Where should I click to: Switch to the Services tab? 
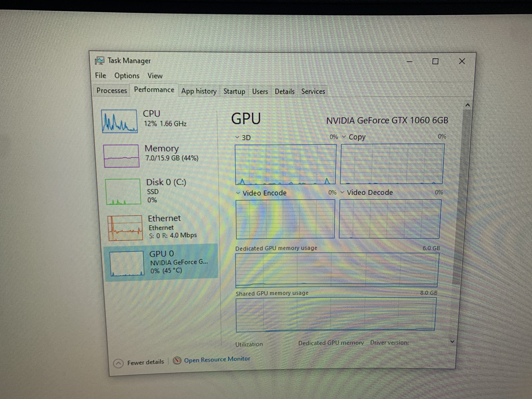tap(313, 91)
